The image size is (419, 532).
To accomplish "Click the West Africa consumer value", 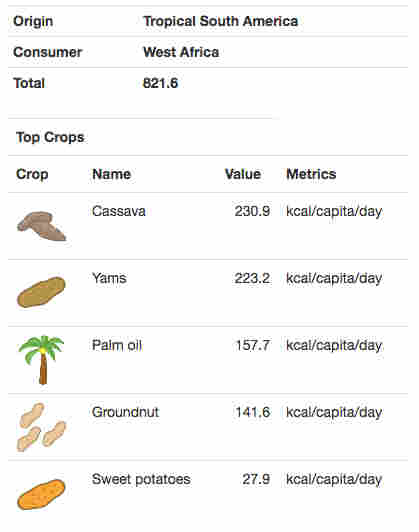I will click(181, 52).
